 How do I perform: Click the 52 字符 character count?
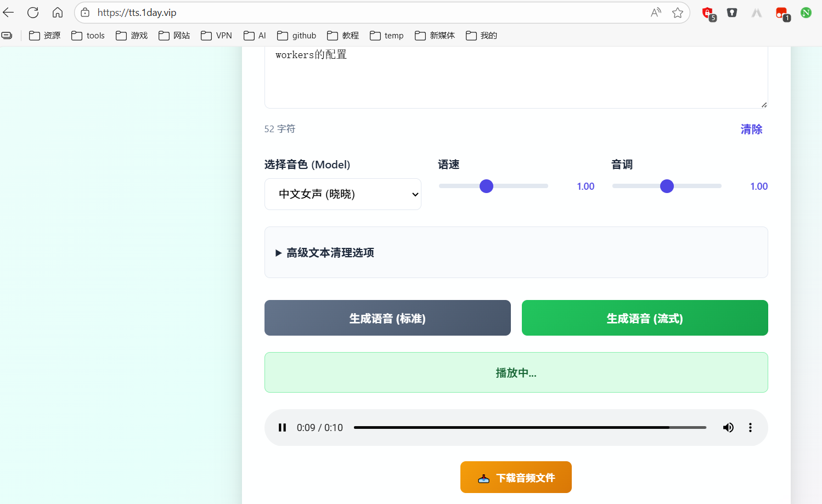pos(280,129)
